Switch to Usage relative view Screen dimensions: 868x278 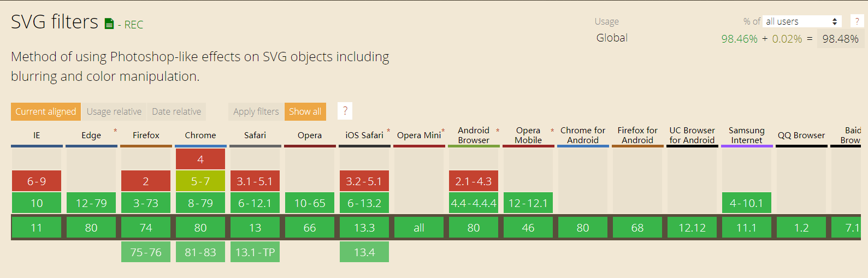[x=114, y=111]
